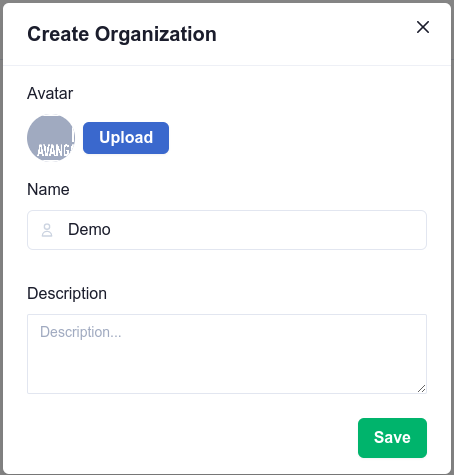Viewport: 454px width, 475px height.
Task: Click the textarea resize grip handle
Action: coord(422,389)
